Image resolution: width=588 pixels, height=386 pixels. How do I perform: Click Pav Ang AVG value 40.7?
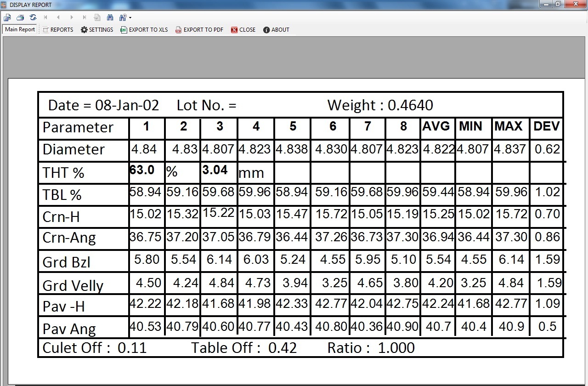[438, 326]
